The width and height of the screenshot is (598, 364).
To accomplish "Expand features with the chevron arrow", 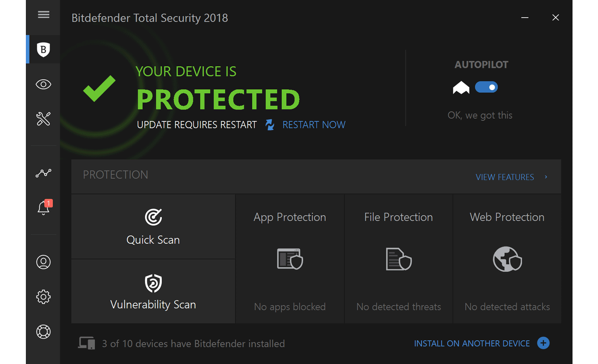I will (x=546, y=177).
